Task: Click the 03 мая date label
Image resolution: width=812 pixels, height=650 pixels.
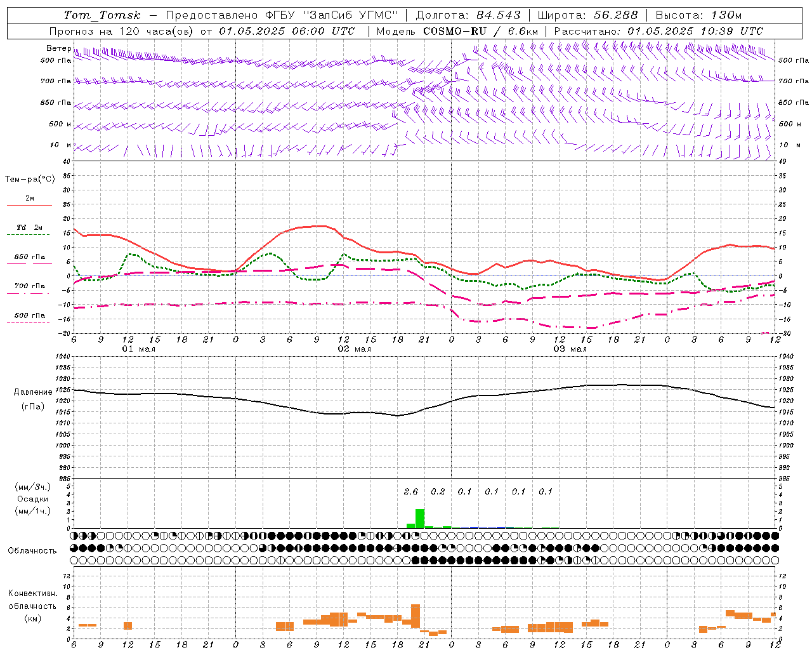Action: pos(570,348)
